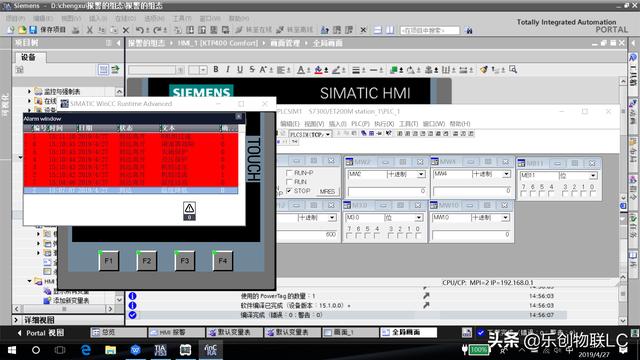Open 执行(X) menu in PLCSIM window

[x=384, y=124]
